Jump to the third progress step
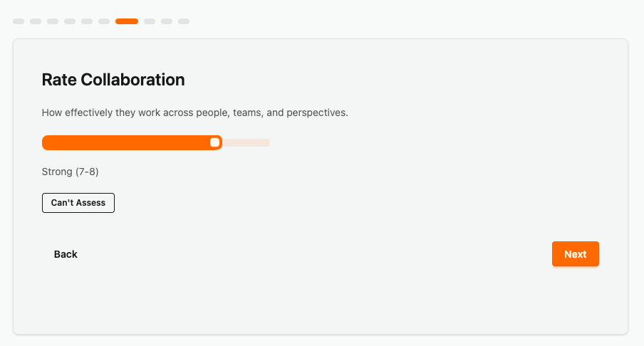The height and width of the screenshot is (346, 644). coord(53,21)
